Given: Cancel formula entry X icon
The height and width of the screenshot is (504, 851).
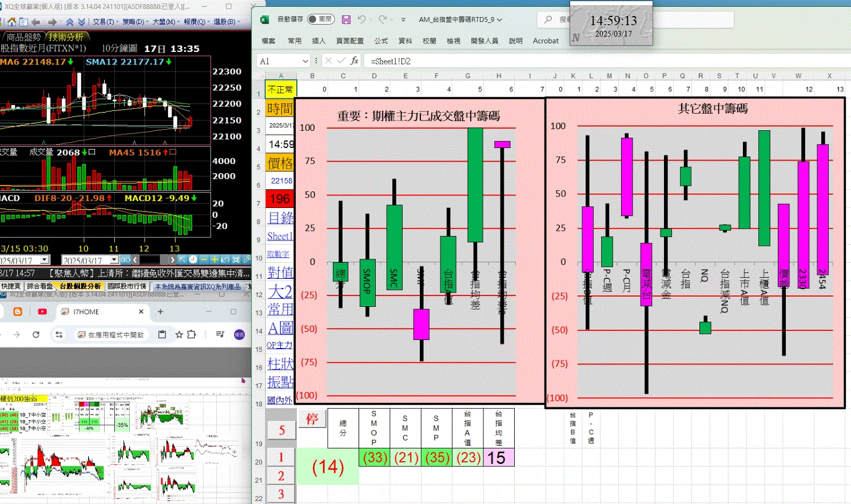Looking at the screenshot, I should [x=328, y=61].
